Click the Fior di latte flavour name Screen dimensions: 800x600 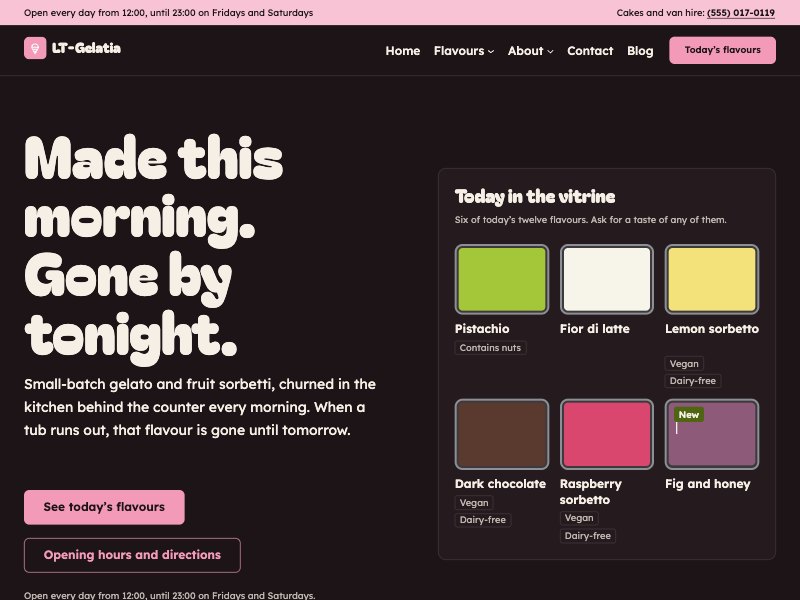pos(594,329)
